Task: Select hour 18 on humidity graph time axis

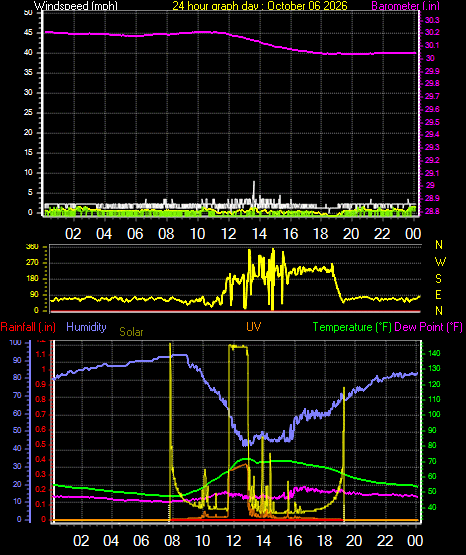Action: [324, 541]
